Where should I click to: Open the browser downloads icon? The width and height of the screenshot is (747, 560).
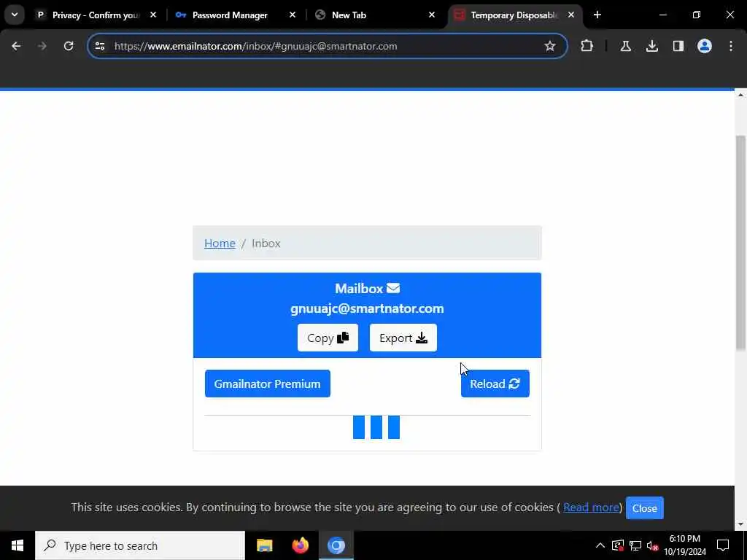[x=651, y=46]
